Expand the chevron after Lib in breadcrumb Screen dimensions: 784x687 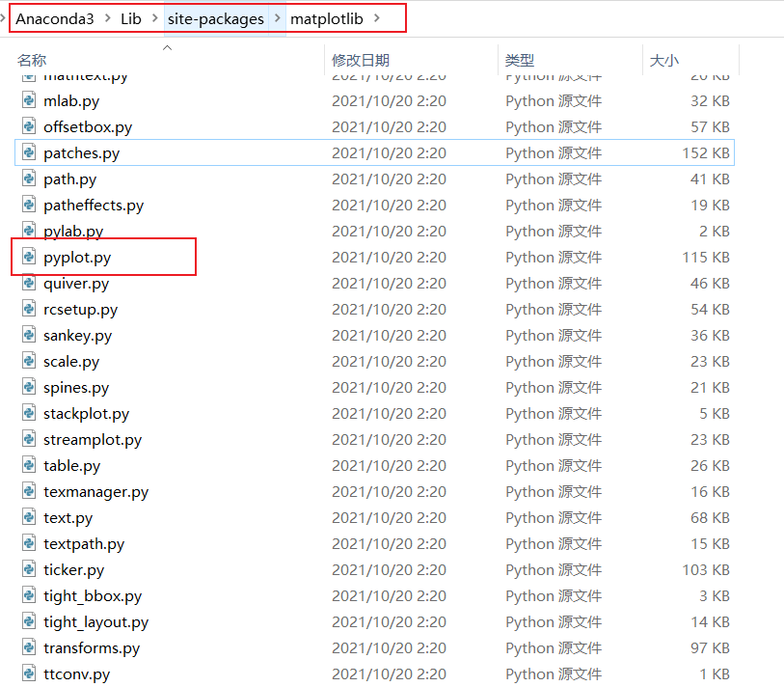tap(154, 18)
